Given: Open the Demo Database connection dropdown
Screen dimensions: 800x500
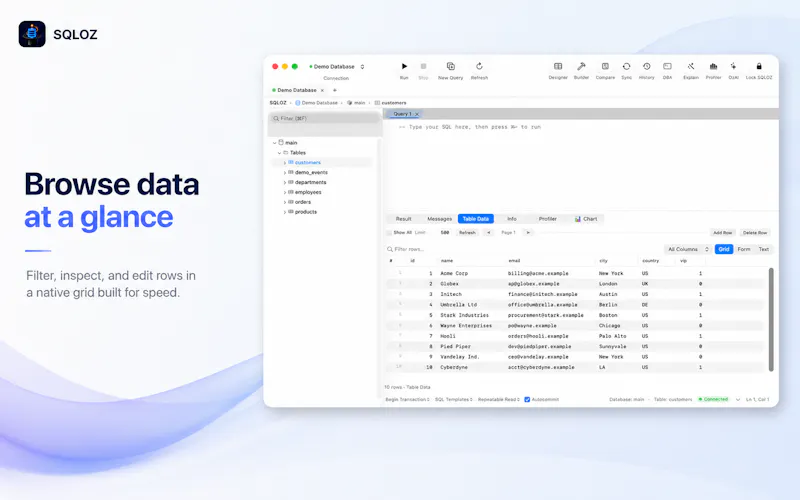Looking at the screenshot, I should pos(337,67).
